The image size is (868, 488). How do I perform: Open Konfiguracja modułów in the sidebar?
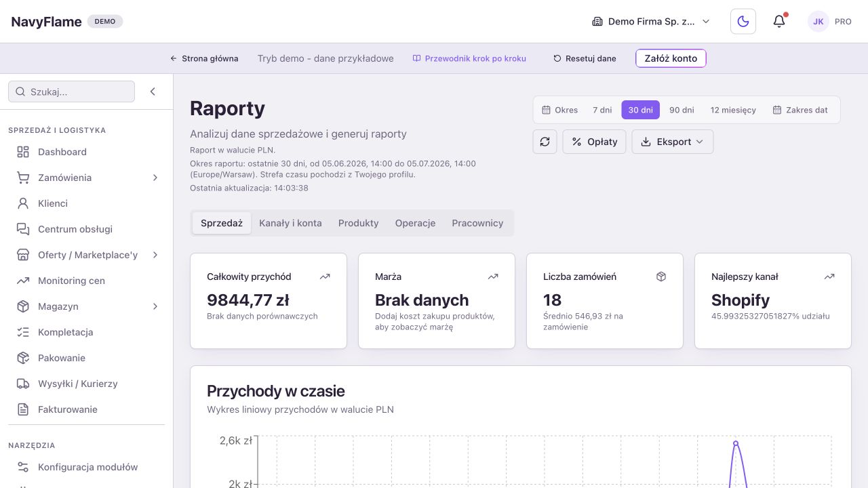click(x=87, y=467)
